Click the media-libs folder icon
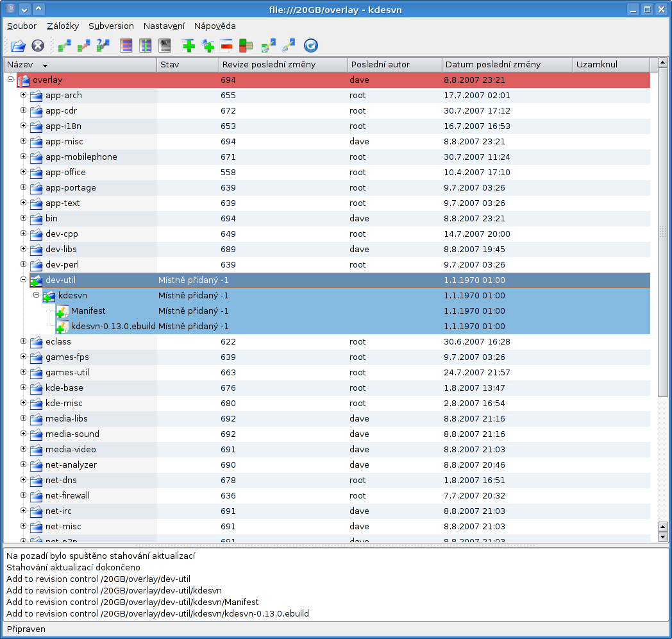The width and height of the screenshot is (672, 639). pyautogui.click(x=36, y=419)
